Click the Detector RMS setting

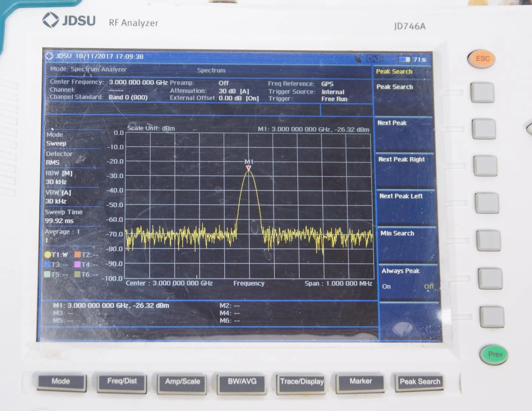(72, 158)
